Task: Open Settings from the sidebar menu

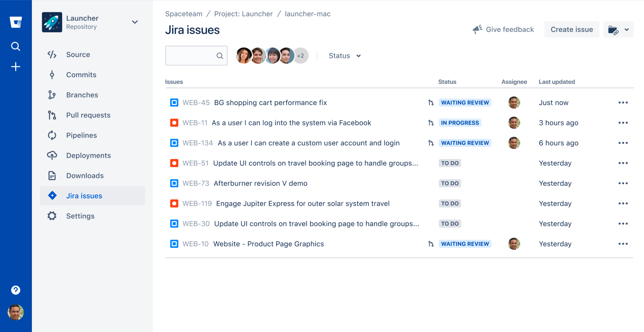Action: pos(52,216)
